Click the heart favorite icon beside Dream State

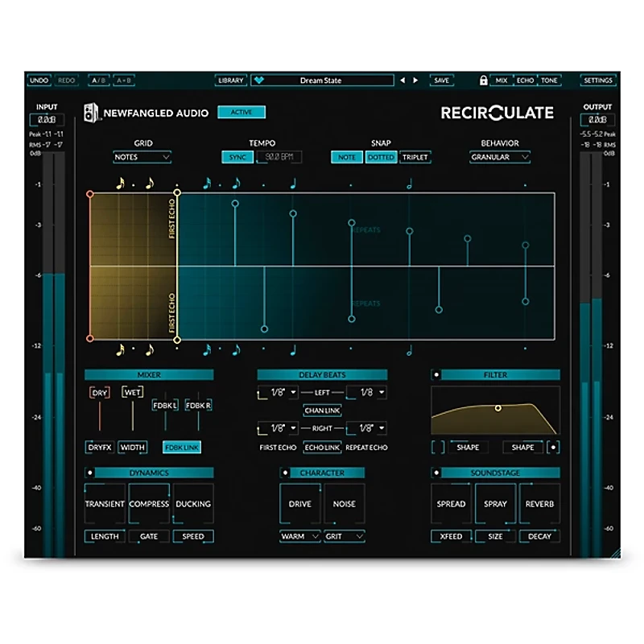(258, 80)
